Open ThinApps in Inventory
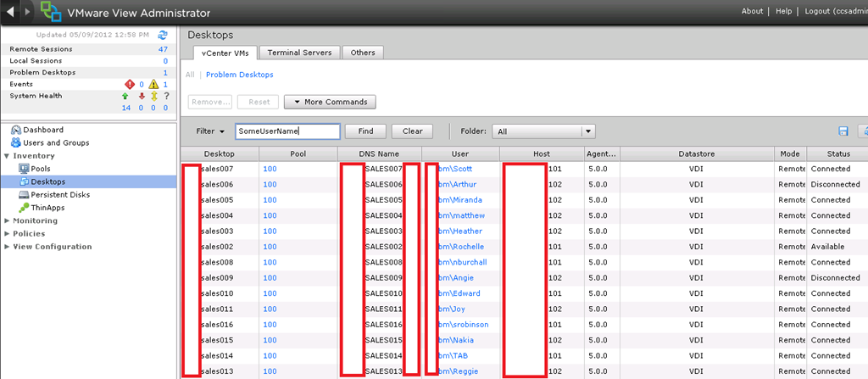 (47, 207)
